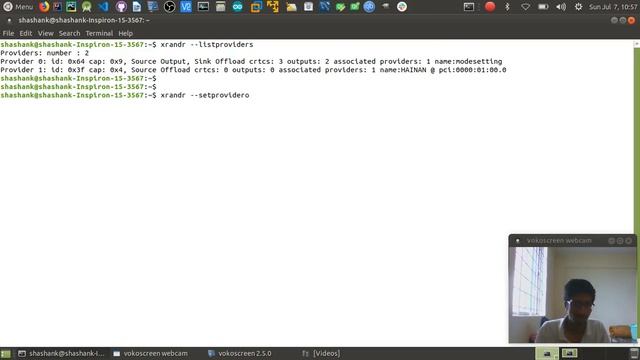Open terminal indicator icon in system tray
The image size is (640, 360).
(469, 7)
